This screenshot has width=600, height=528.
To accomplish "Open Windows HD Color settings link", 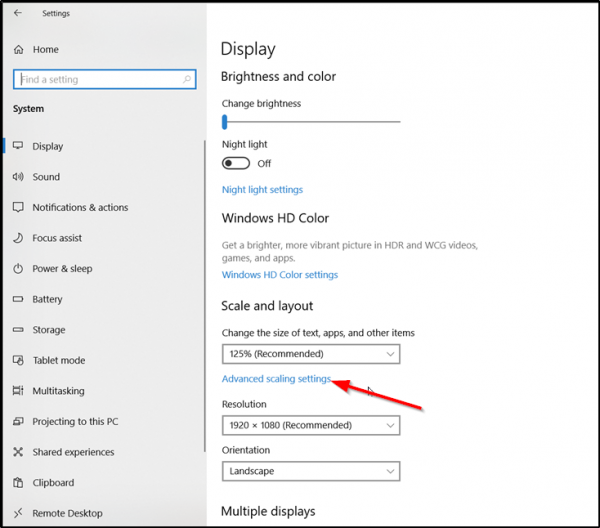I will (280, 275).
